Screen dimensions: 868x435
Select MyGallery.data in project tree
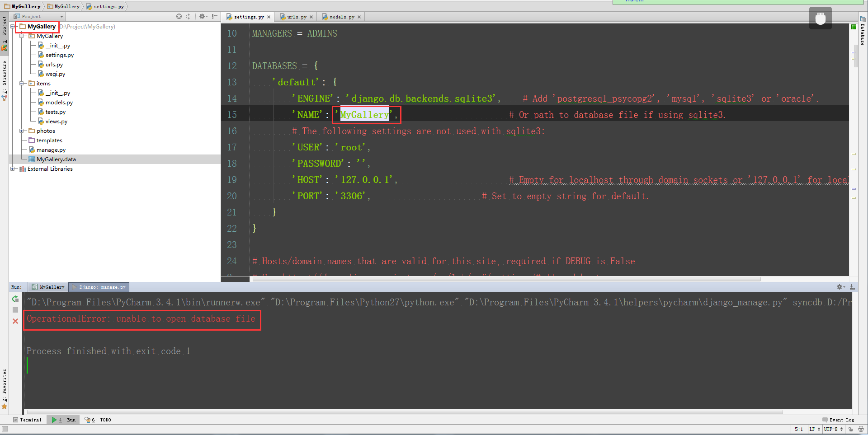tap(56, 159)
